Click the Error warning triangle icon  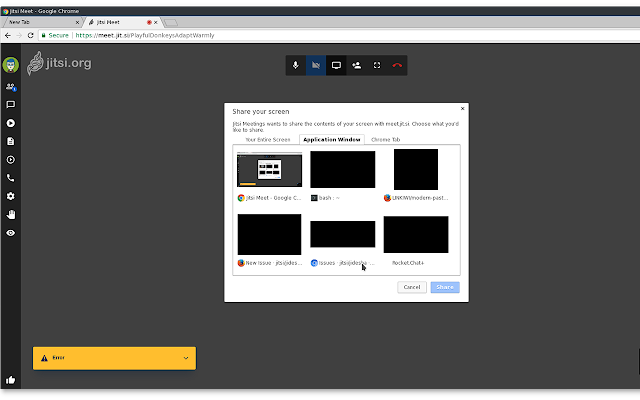(44, 358)
